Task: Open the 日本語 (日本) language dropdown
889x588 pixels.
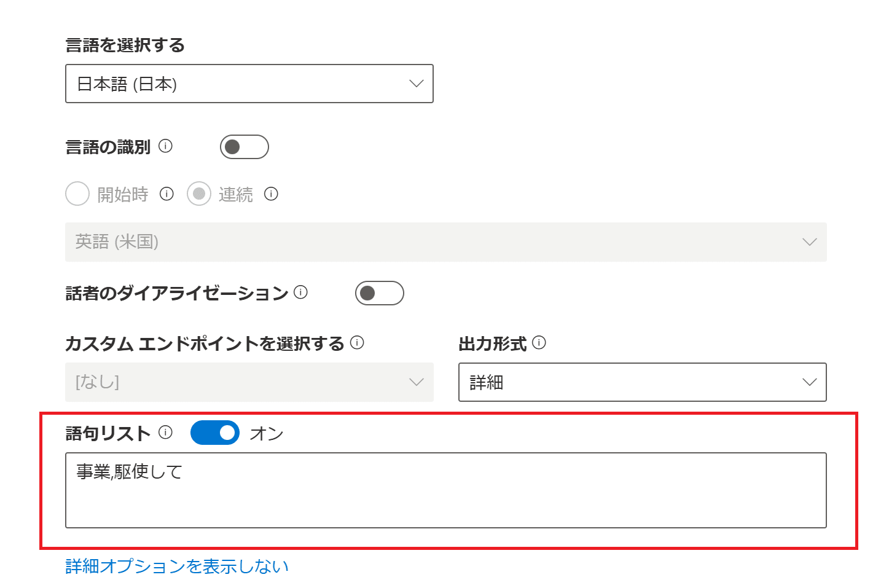Action: (x=249, y=84)
